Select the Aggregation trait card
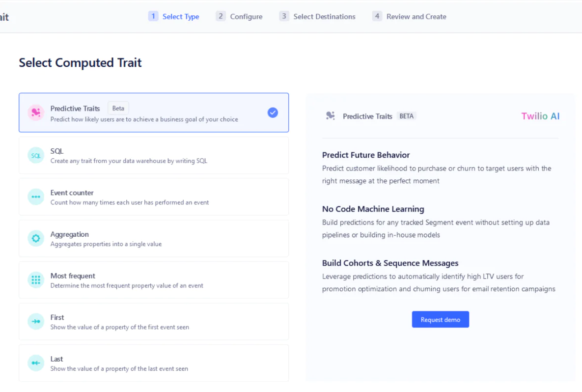The image size is (582, 392). [x=153, y=239]
